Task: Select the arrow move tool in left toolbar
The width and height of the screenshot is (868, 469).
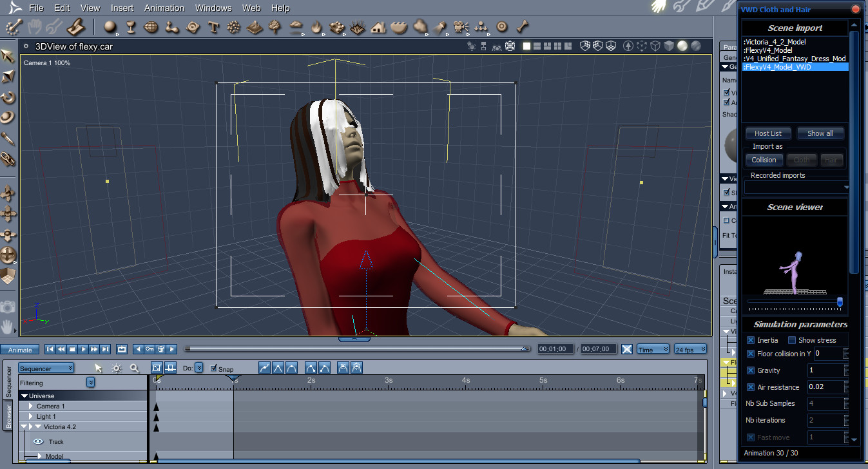Action: [x=8, y=56]
